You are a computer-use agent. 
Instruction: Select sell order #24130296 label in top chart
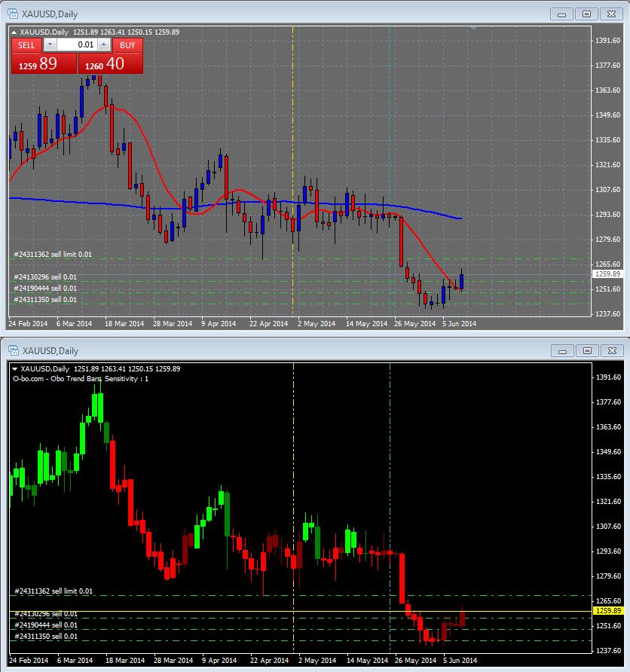(x=45, y=277)
